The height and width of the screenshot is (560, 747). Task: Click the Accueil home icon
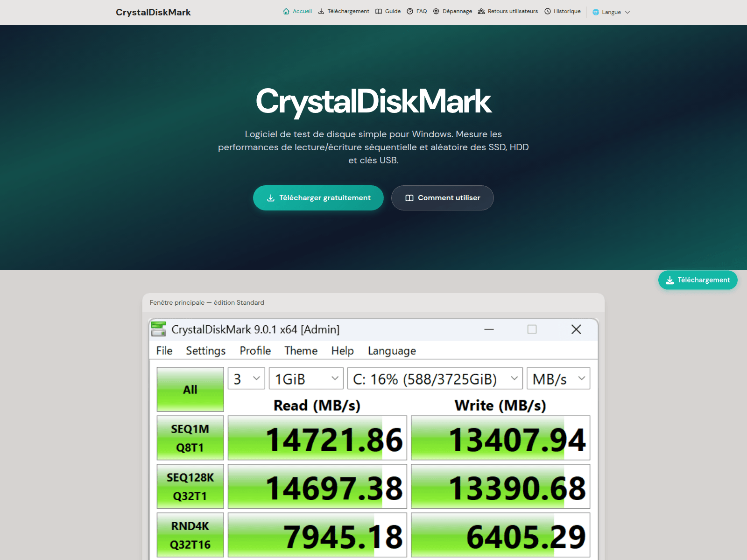tap(286, 12)
